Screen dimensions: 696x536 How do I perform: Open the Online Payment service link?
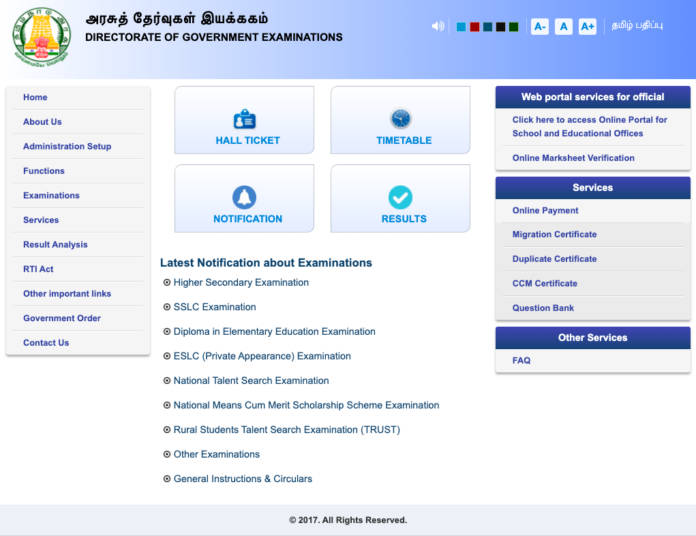(545, 210)
